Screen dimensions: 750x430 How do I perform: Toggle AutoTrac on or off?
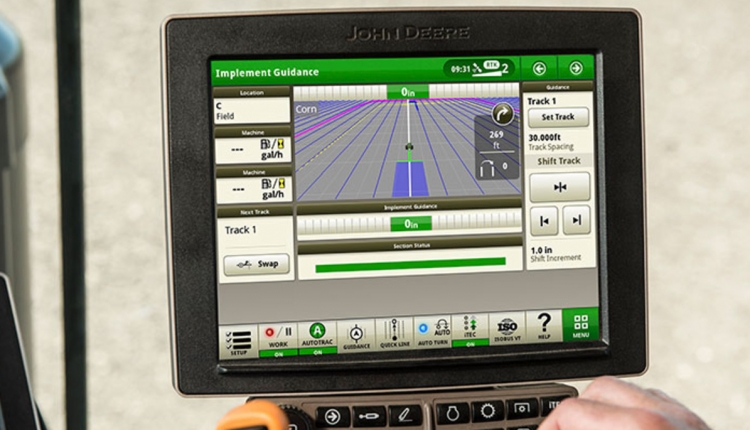pos(317,338)
